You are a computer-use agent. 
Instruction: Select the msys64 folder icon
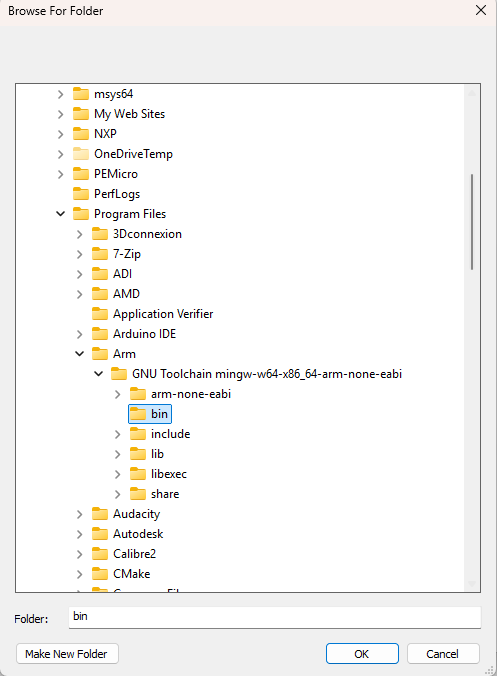click(x=81, y=94)
